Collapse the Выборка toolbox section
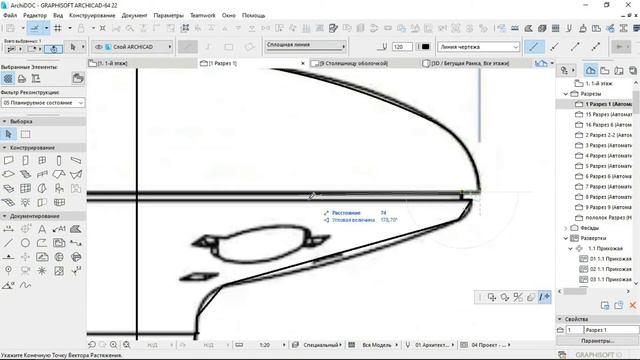 4,121
